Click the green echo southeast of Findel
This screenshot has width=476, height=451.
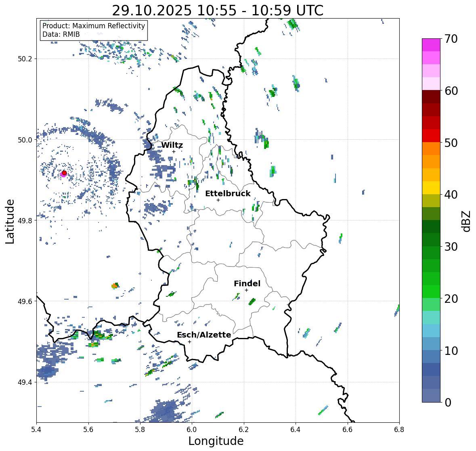pos(252,301)
